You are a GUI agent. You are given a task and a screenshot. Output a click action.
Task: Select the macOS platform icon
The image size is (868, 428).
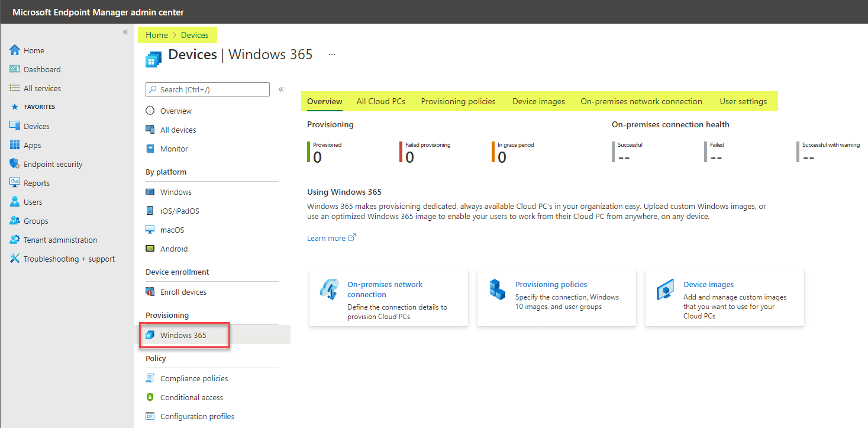149,229
